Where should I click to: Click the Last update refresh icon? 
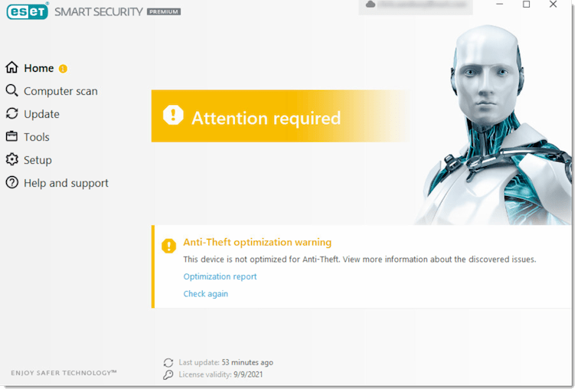(168, 363)
